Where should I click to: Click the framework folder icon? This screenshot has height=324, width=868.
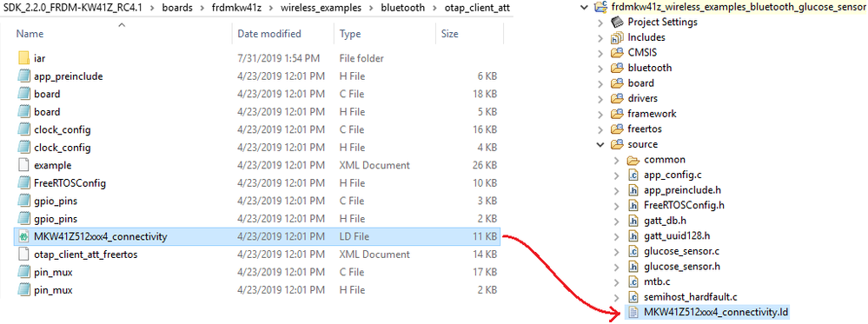point(617,114)
